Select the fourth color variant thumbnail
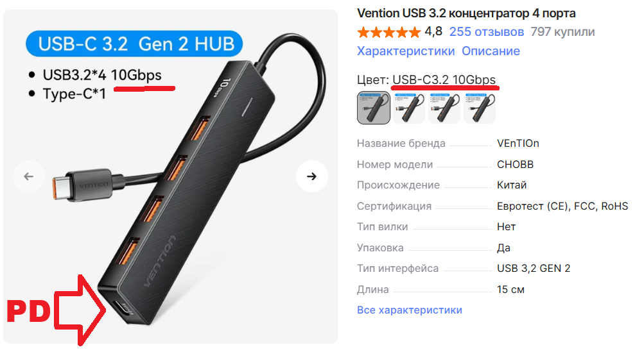This screenshot has width=644, height=352. pos(479,108)
